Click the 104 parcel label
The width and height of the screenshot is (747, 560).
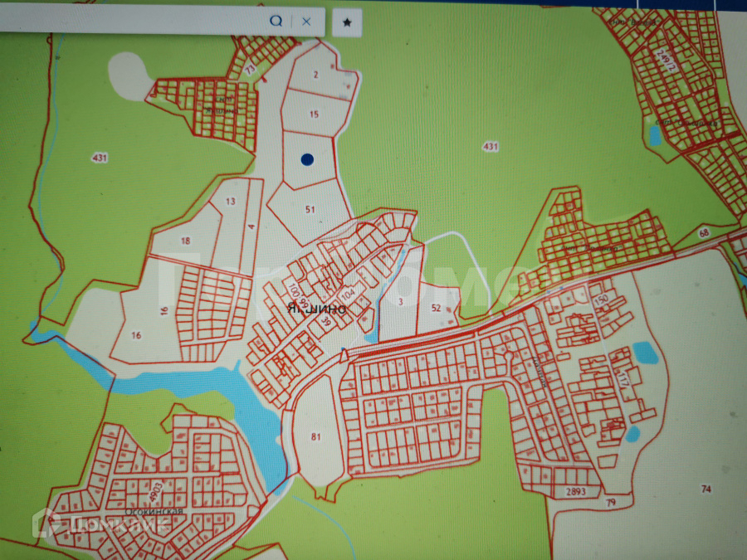(x=349, y=294)
